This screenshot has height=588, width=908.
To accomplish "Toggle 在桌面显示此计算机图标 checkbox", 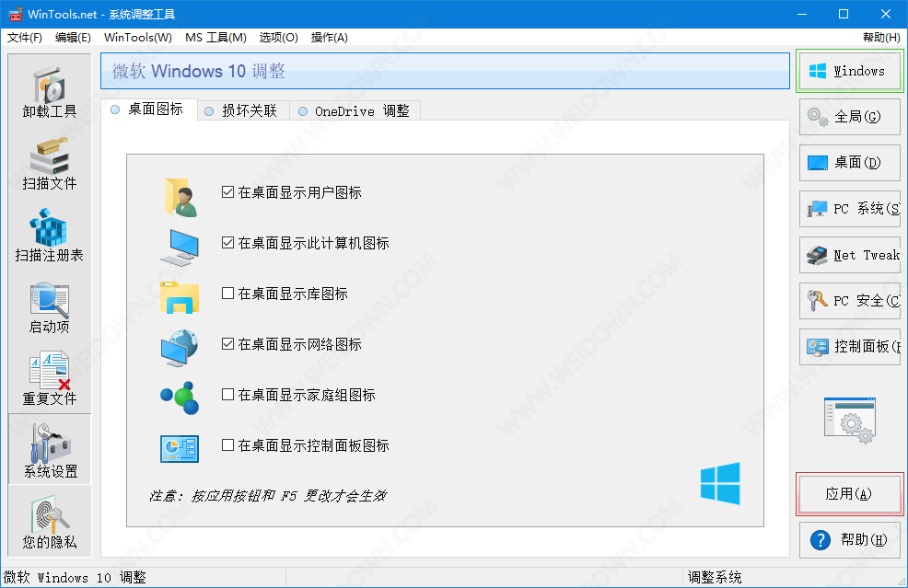I will pos(227,243).
